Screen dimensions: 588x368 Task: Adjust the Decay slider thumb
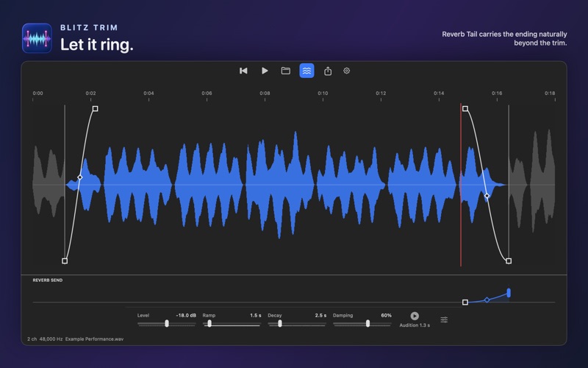point(280,324)
